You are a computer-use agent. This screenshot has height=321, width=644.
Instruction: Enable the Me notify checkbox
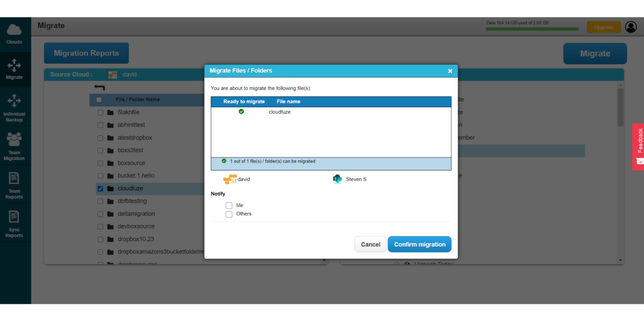point(229,205)
